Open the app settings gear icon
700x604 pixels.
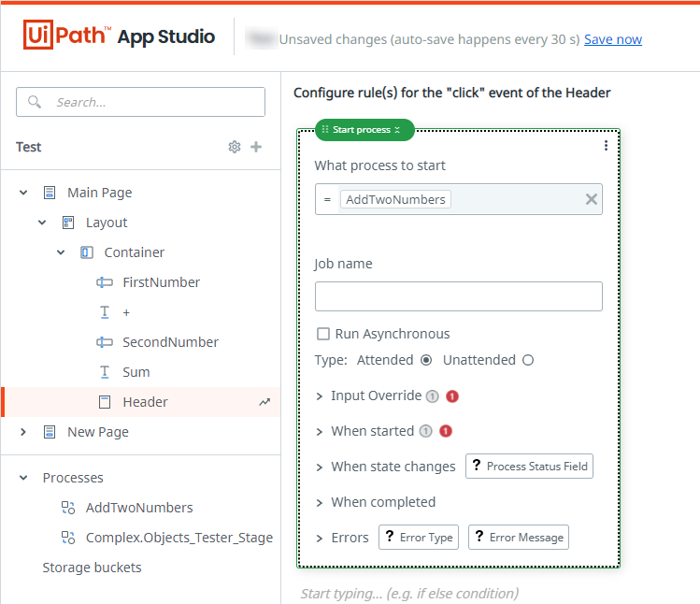click(235, 147)
